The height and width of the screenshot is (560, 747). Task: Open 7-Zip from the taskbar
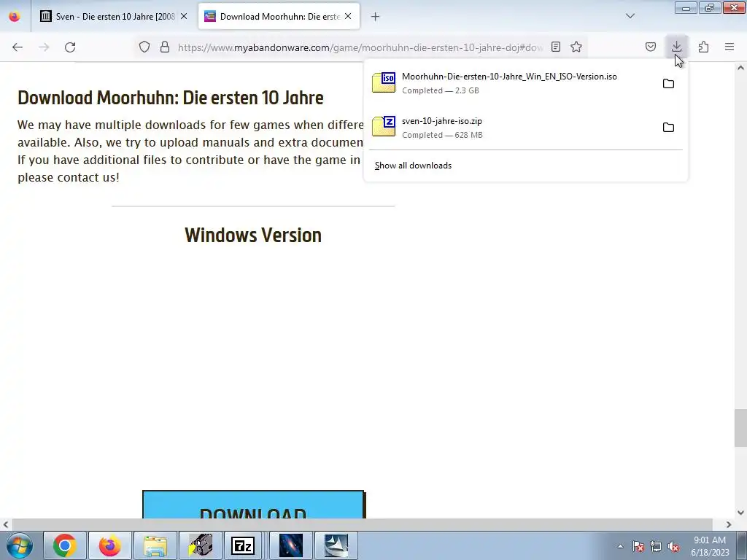coord(243,545)
